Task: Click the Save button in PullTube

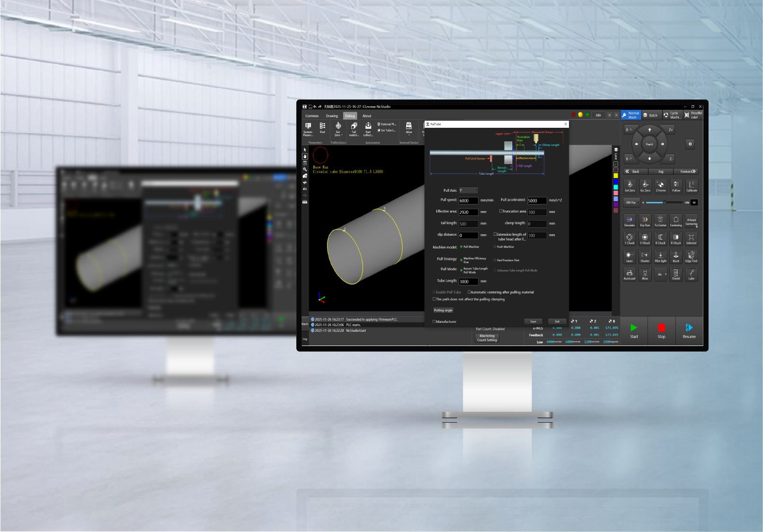Action: [x=533, y=321]
